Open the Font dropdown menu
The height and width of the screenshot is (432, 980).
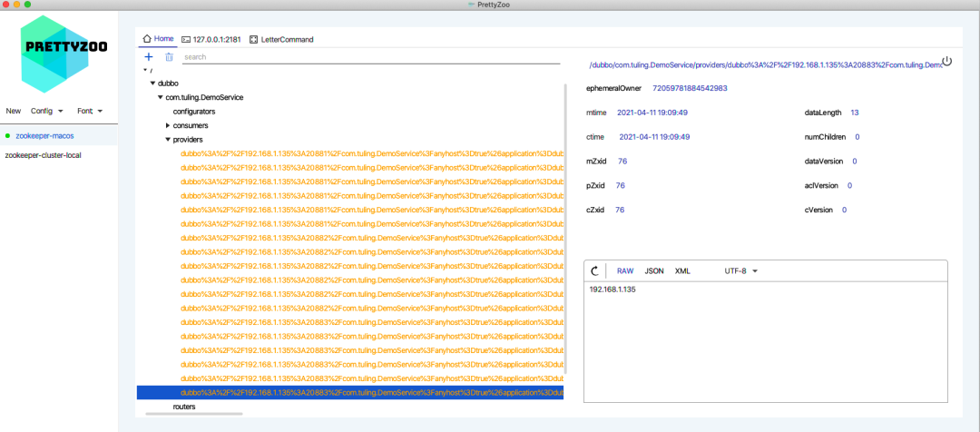(x=90, y=111)
